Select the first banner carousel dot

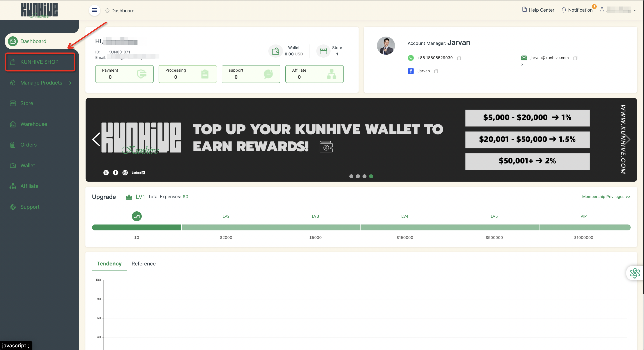click(x=351, y=176)
